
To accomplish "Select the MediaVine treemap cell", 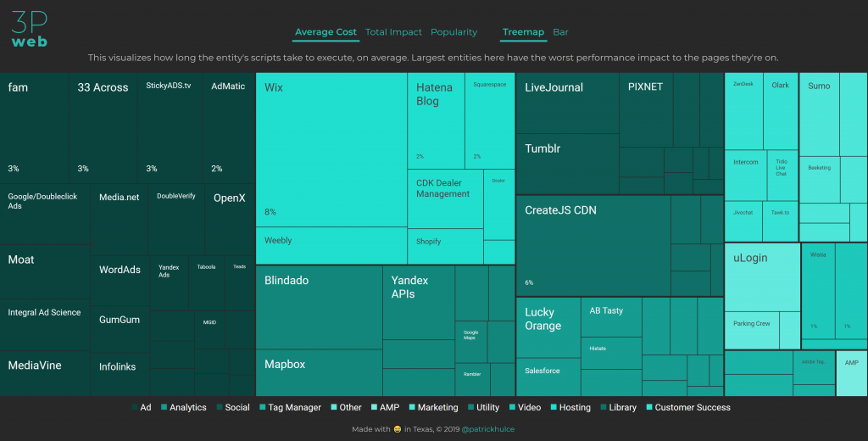I will point(45,373).
